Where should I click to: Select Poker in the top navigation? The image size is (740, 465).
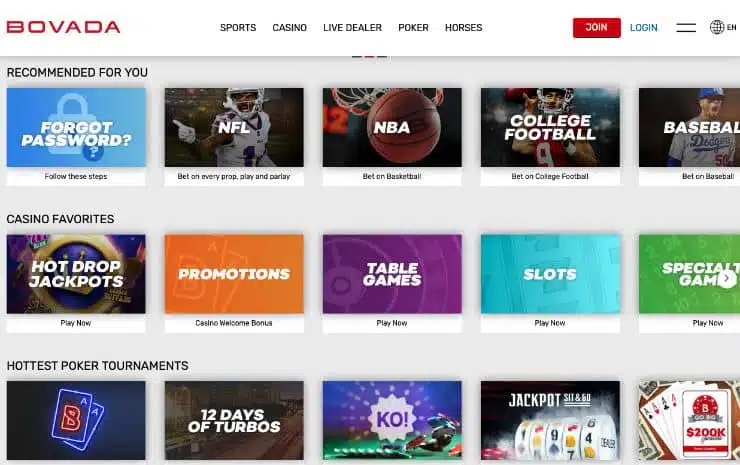tap(413, 28)
